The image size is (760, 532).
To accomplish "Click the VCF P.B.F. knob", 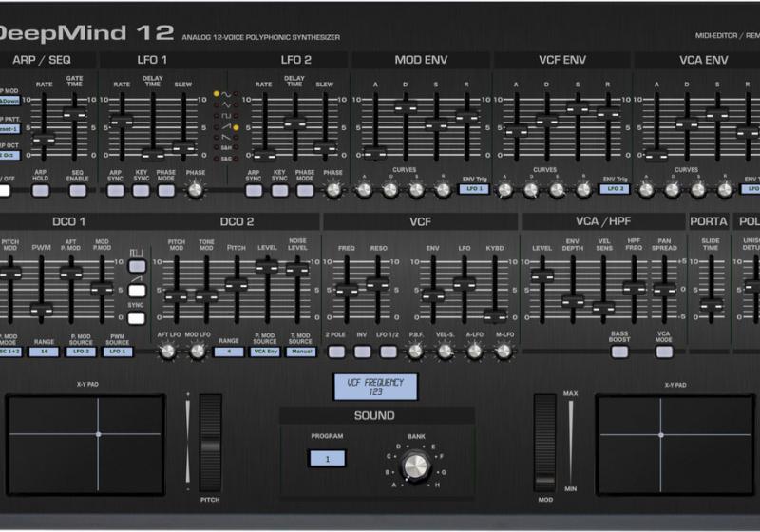I will (x=415, y=351).
